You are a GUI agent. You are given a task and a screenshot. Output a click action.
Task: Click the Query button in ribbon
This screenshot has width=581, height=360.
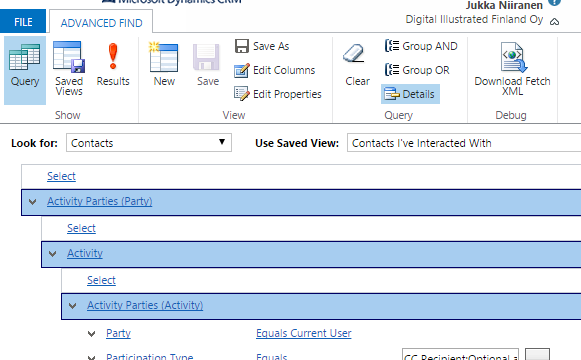point(25,70)
